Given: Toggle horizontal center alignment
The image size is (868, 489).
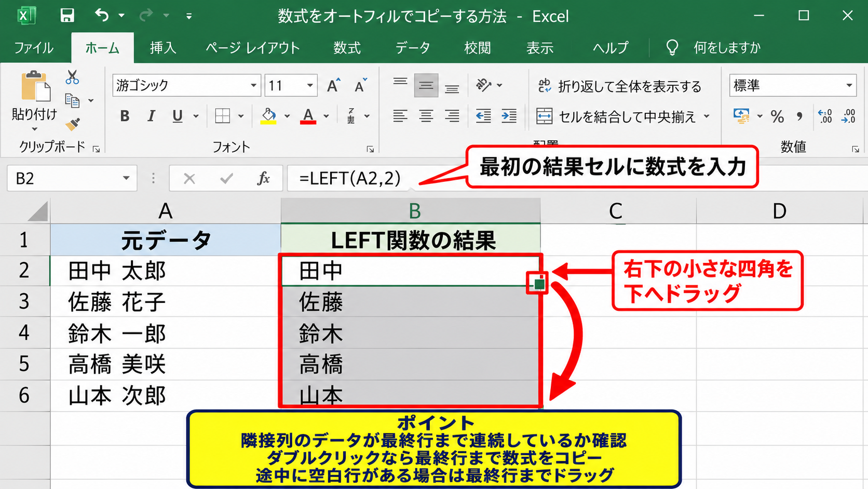Looking at the screenshot, I should click(426, 116).
